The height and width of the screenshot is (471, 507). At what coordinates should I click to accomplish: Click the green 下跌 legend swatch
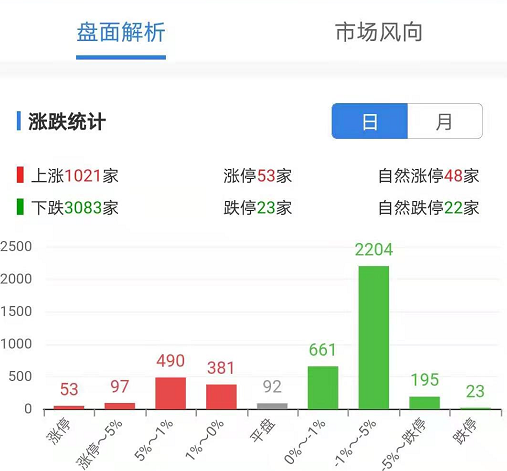20,207
